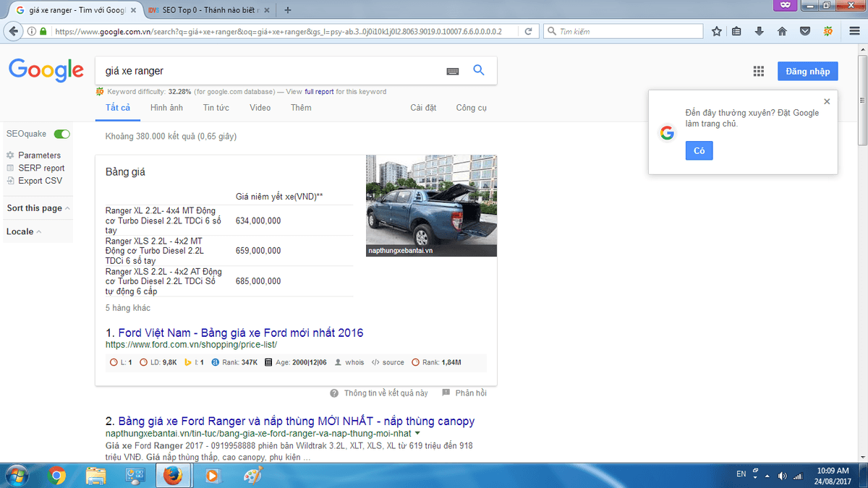The height and width of the screenshot is (488, 868).
Task: Open the 'Công cụ' tools menu
Action: click(471, 108)
